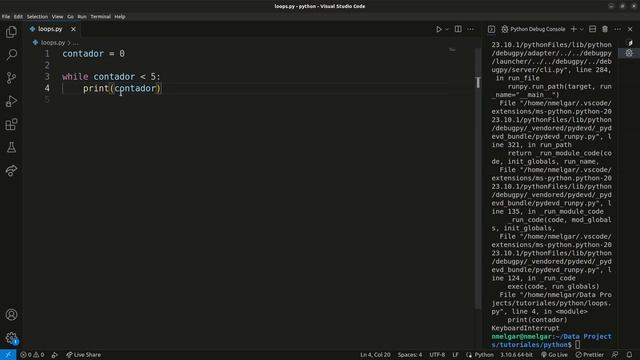Open the Explorer view in activity bar
This screenshot has width=640, height=360.
pyautogui.click(x=11, y=32)
